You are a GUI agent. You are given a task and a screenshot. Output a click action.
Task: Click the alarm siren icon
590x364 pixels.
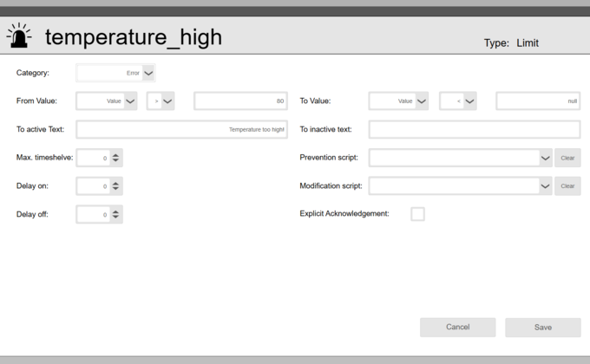(19, 36)
